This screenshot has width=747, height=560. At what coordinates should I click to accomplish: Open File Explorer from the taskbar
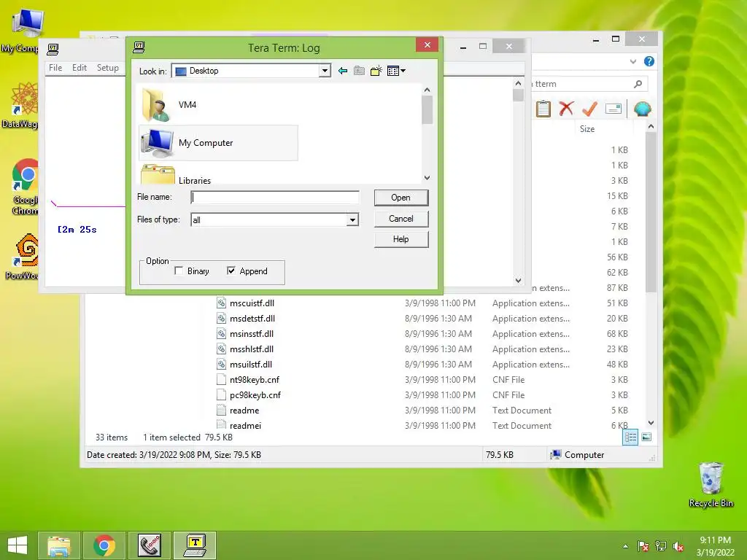58,545
